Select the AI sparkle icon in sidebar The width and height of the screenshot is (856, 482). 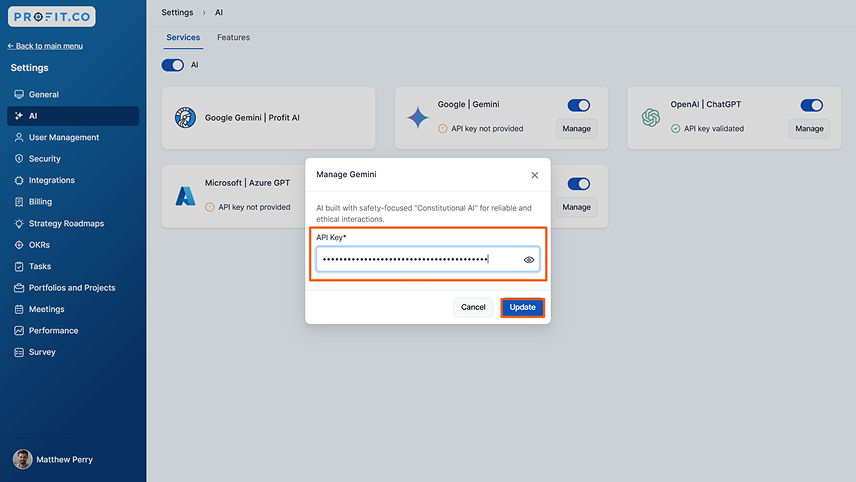19,116
